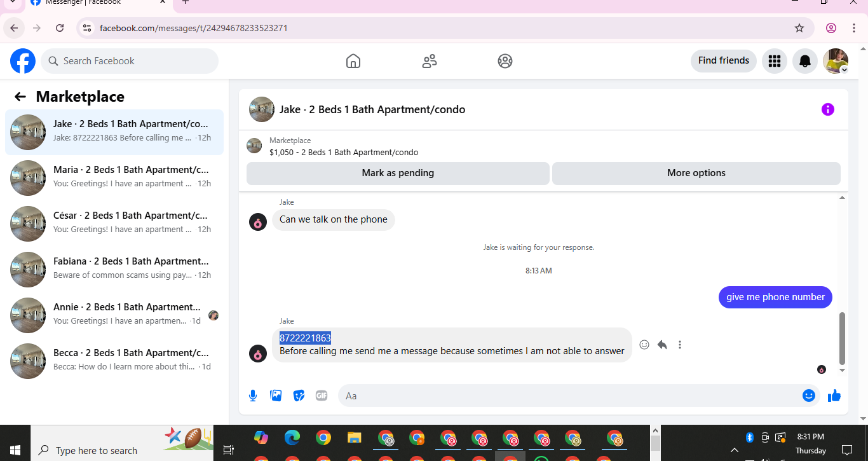Viewport: 868px width, 461px height.
Task: Open the Friends icon in top navigation
Action: [430, 61]
